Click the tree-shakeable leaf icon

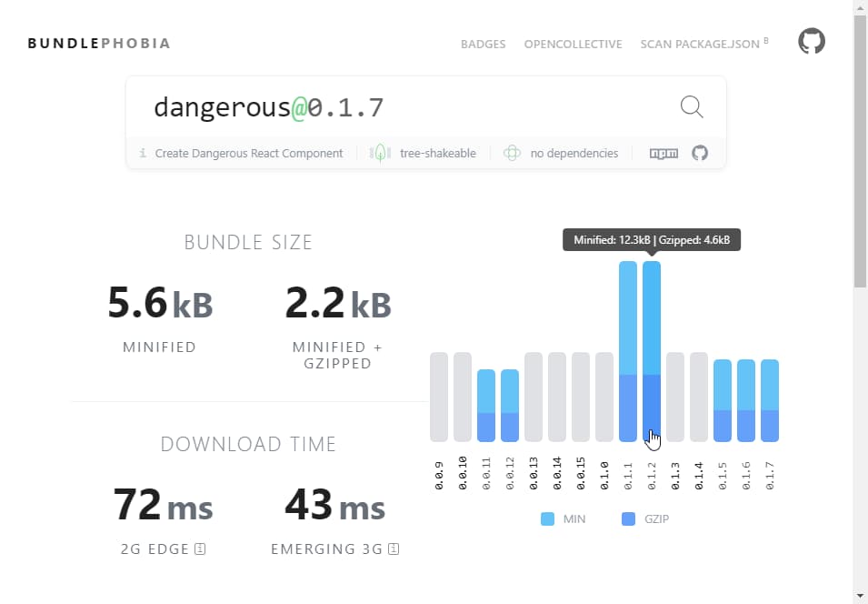coord(380,153)
